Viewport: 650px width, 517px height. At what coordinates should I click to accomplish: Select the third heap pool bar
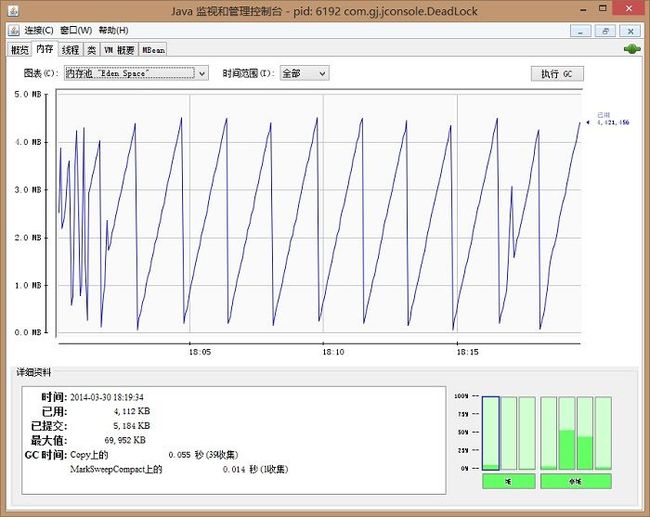pyautogui.click(x=527, y=433)
